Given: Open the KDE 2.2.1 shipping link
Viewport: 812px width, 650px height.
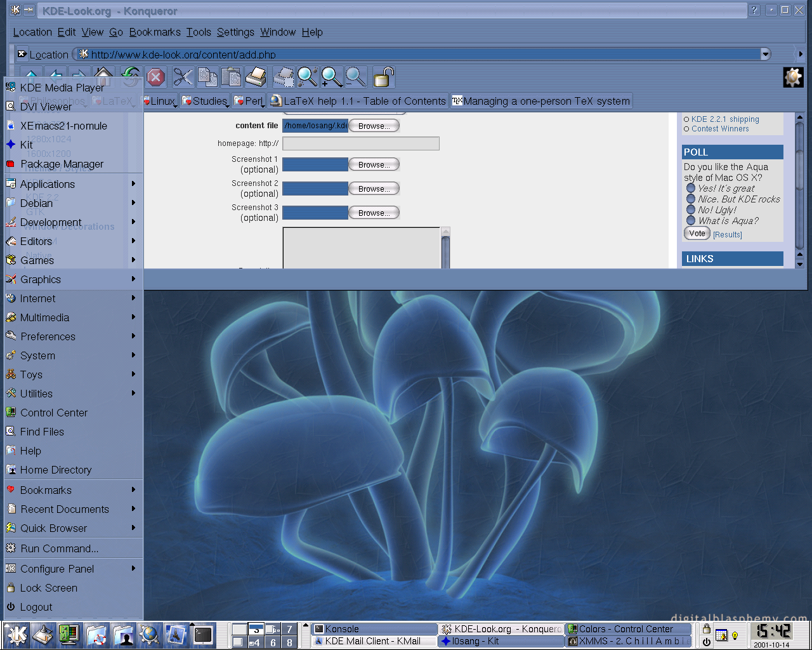Looking at the screenshot, I should coord(725,119).
